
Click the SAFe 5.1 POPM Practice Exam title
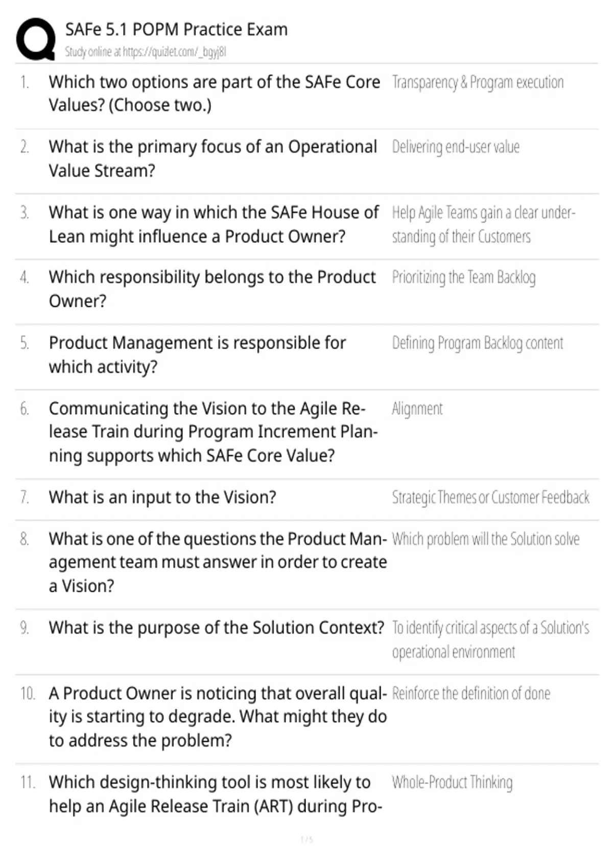tap(176, 30)
